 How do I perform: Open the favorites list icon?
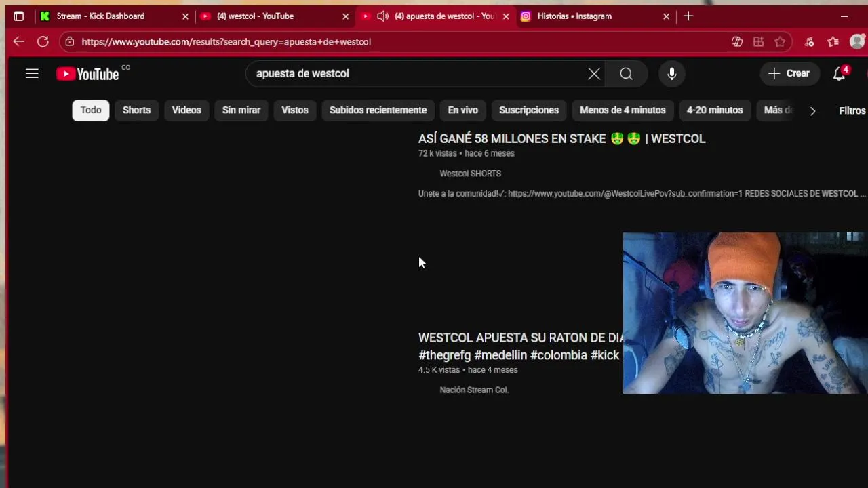pos(833,41)
